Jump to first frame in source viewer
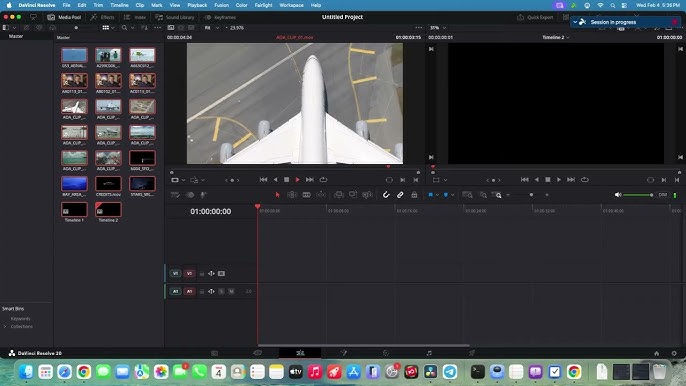 [263, 179]
